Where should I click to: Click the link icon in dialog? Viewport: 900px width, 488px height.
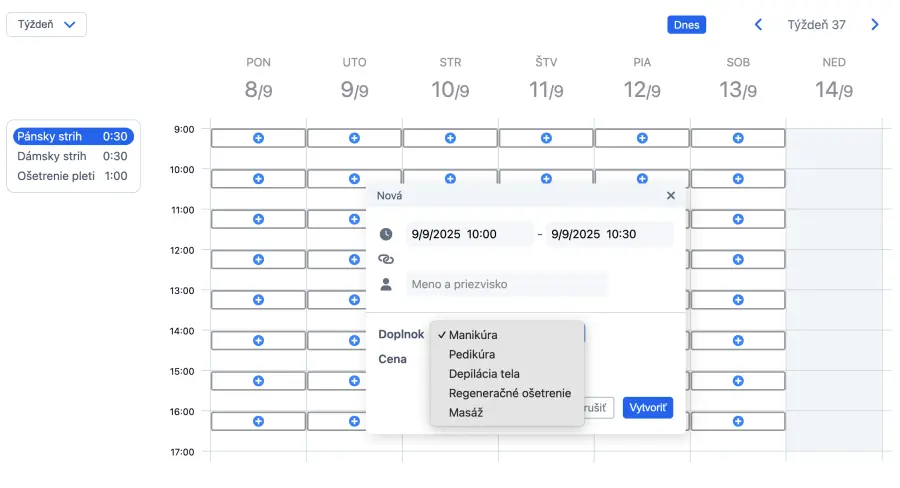point(386,259)
